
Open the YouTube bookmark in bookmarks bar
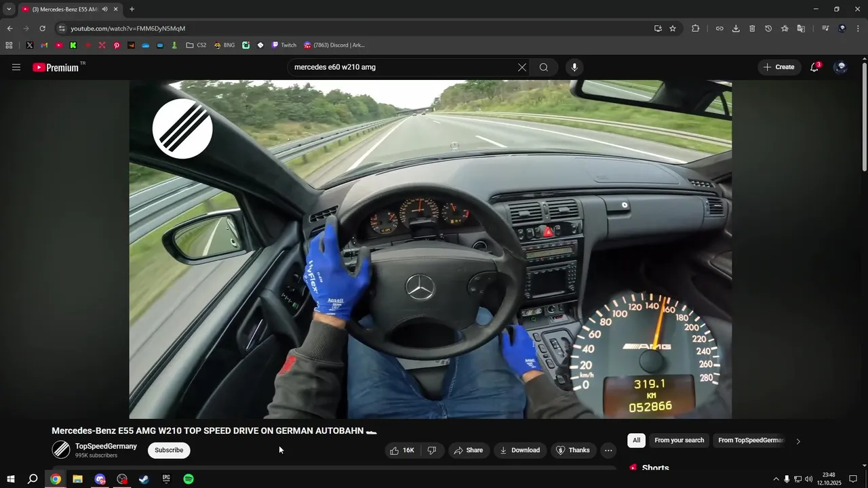pos(59,45)
